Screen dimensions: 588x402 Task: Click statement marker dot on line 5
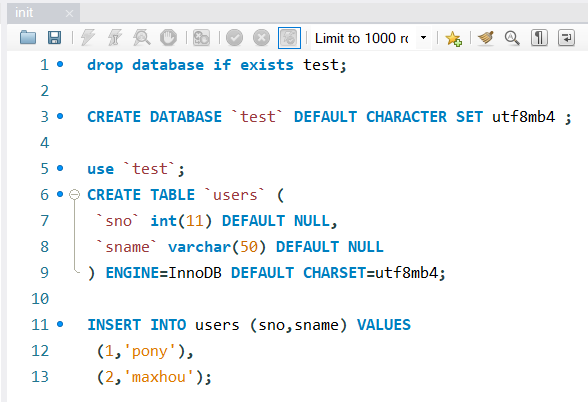pyautogui.click(x=60, y=168)
